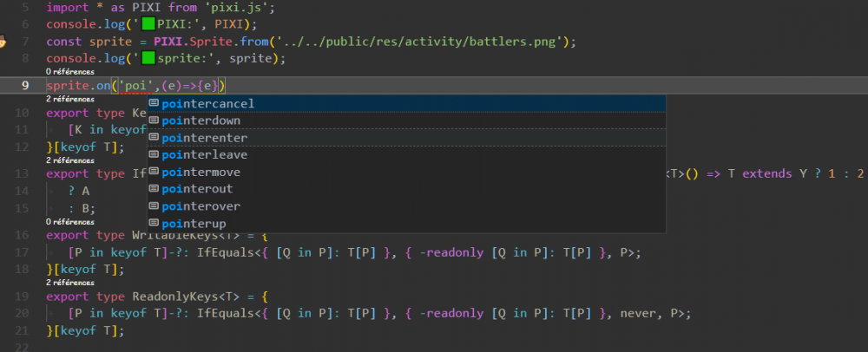Choose pointerover from suggestion list

pyautogui.click(x=406, y=206)
